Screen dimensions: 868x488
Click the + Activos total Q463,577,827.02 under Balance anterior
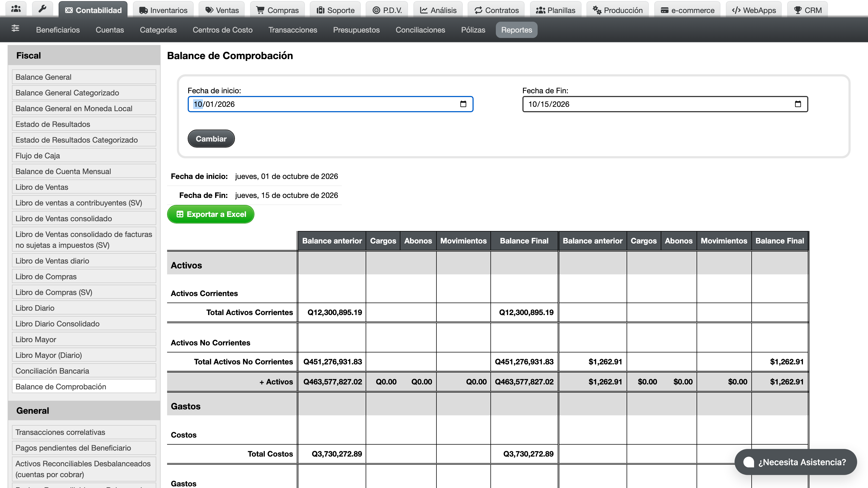click(x=332, y=381)
